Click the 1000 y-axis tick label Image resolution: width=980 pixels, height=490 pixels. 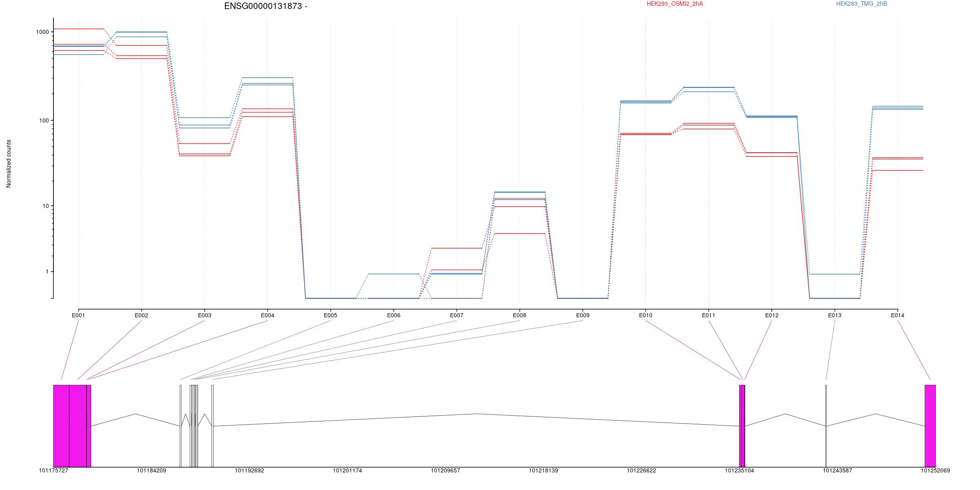point(42,32)
